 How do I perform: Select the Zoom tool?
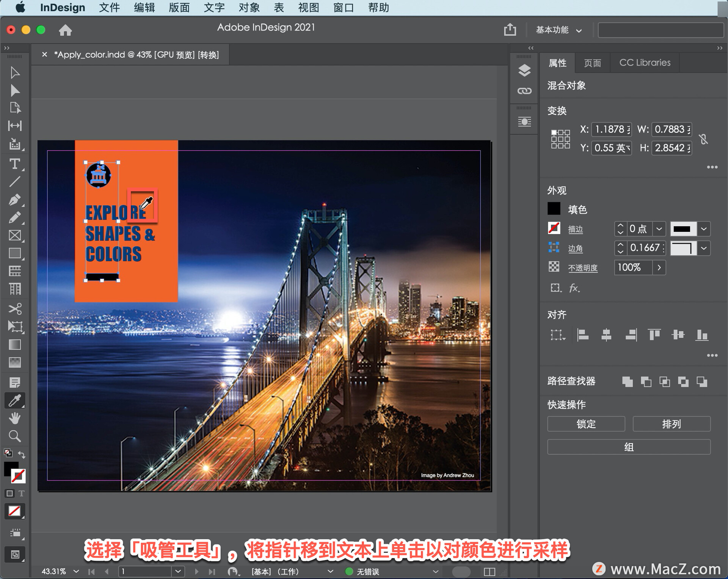[14, 436]
